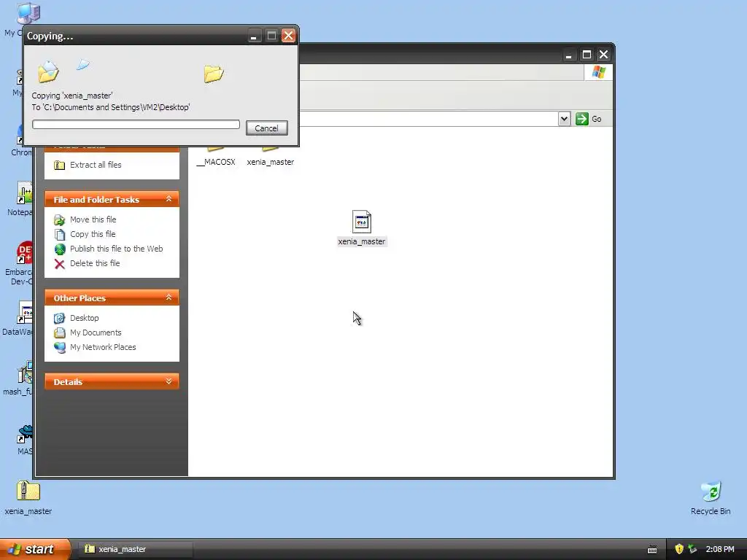Click the 2:08 PM clock
Image resolution: width=747 pixels, height=560 pixels.
720,549
